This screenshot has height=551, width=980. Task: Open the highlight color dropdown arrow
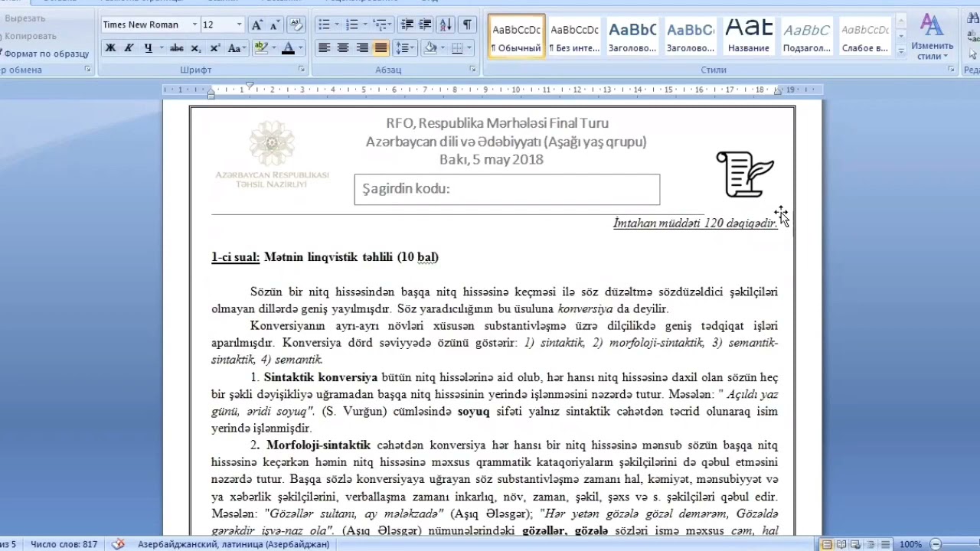pyautogui.click(x=273, y=48)
